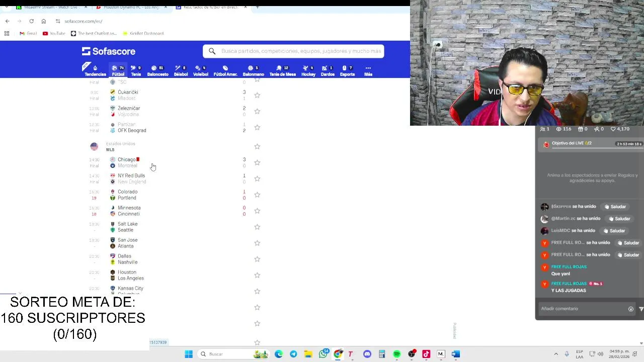The width and height of the screenshot is (644, 362).
Task: Expand the Más sports menu
Action: click(368, 71)
